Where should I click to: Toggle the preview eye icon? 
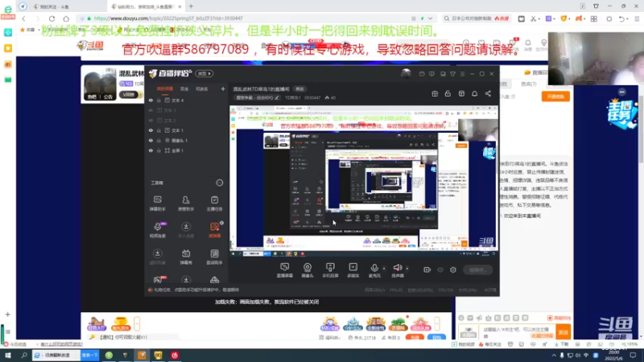click(440, 269)
